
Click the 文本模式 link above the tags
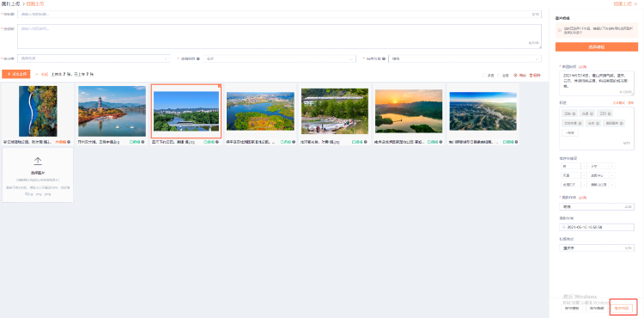pyautogui.click(x=619, y=103)
